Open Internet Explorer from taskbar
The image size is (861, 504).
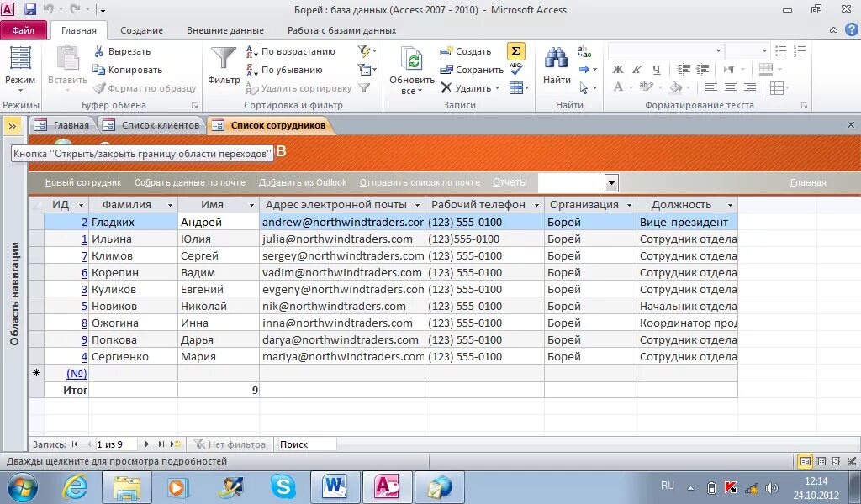(x=76, y=486)
